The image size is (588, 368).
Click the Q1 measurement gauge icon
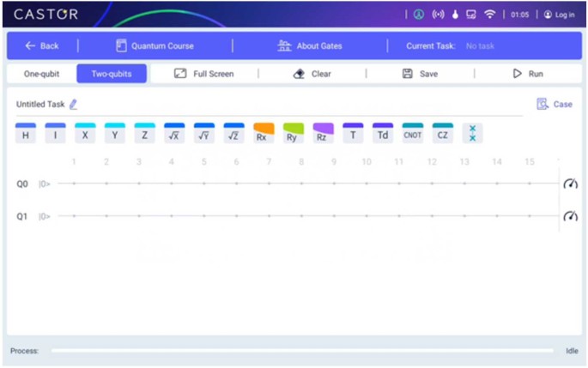pyautogui.click(x=570, y=216)
